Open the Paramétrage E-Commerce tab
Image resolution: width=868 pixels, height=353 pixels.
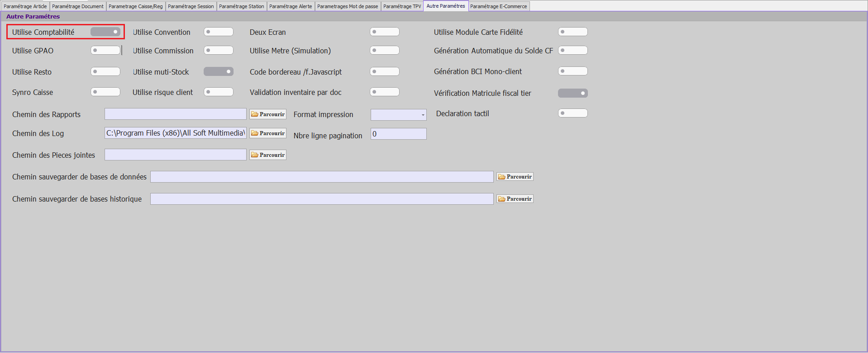[x=499, y=6]
